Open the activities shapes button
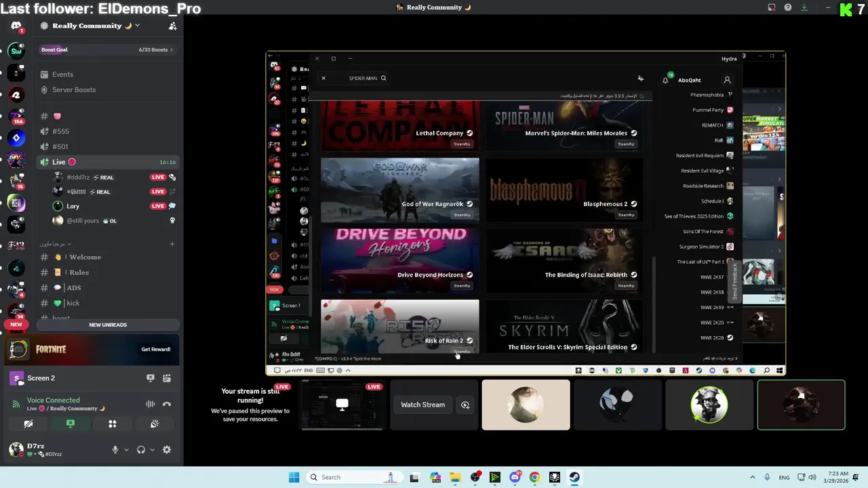Image resolution: width=868 pixels, height=488 pixels. 113,424
